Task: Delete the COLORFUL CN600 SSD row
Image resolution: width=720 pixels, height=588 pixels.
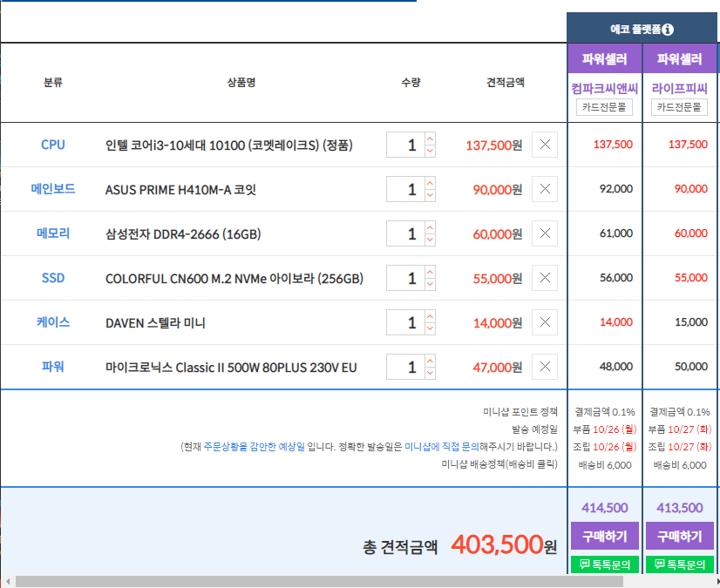Action: pyautogui.click(x=545, y=278)
